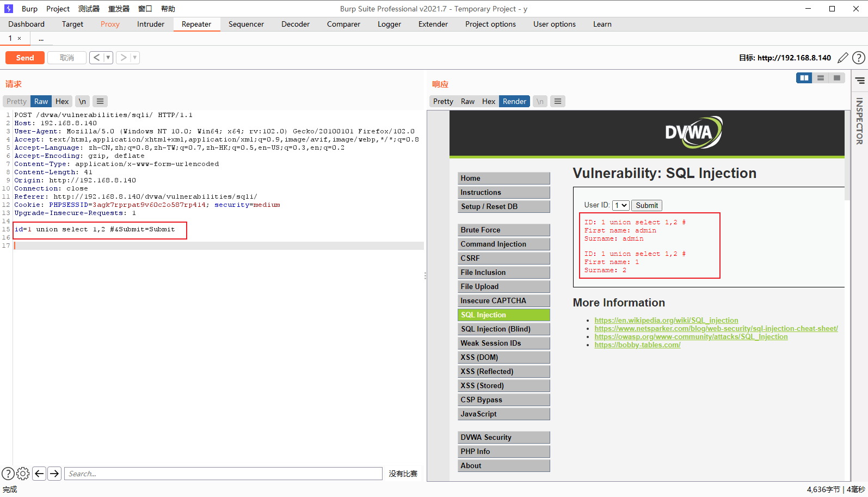Open request pane hamburger menu

[100, 101]
